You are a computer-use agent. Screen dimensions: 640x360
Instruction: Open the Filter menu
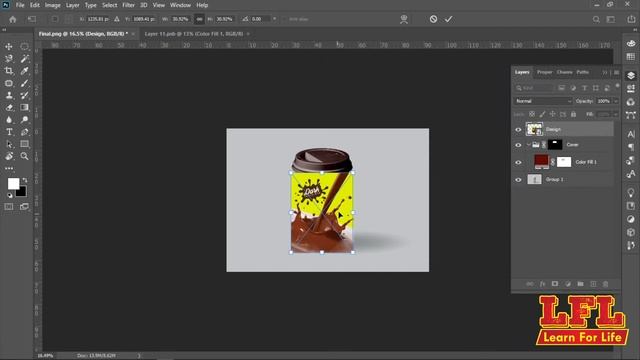[129, 5]
